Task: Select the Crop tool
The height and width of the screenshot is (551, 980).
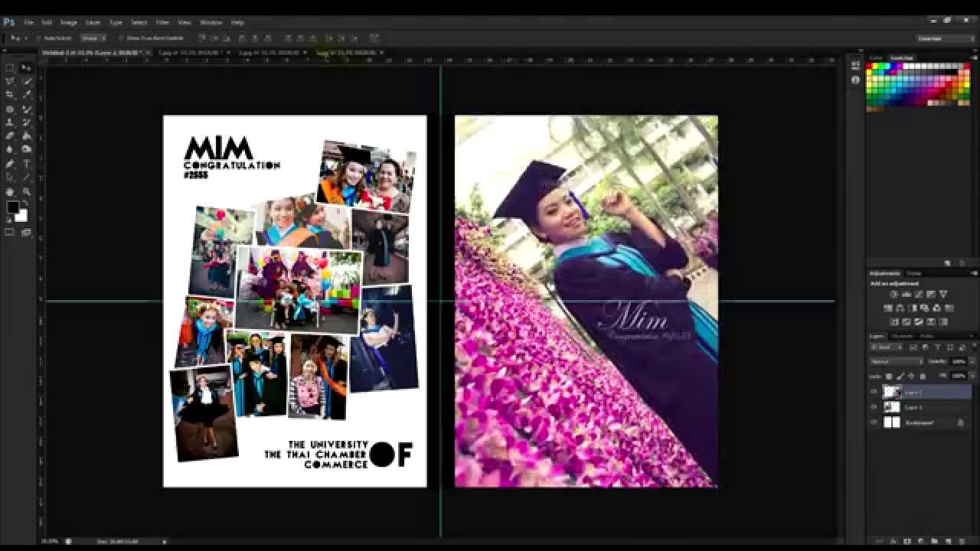Action: coord(10,95)
